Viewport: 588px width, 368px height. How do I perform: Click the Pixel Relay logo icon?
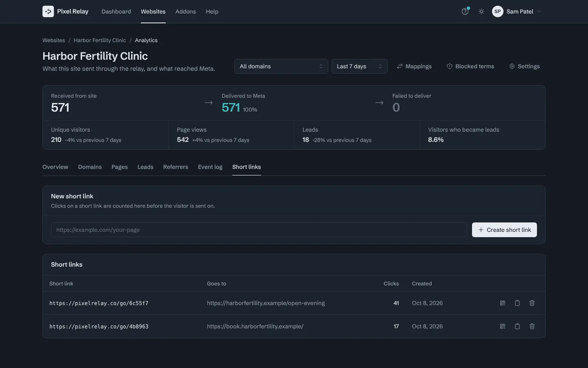click(48, 11)
